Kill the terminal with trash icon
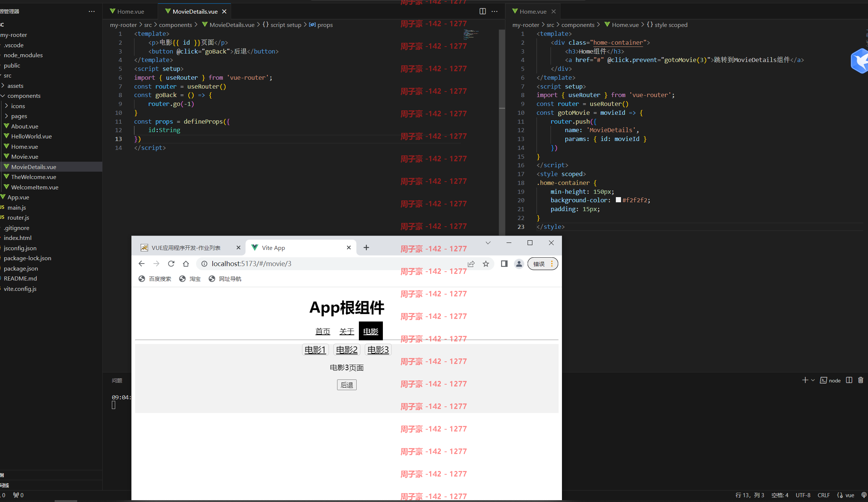Screen dimensions: 868x502 [861, 380]
